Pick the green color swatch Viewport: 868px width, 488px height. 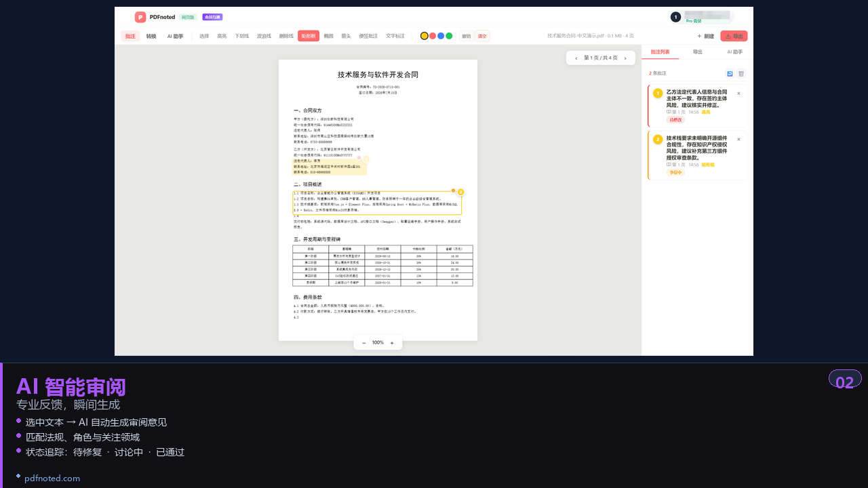(x=449, y=36)
